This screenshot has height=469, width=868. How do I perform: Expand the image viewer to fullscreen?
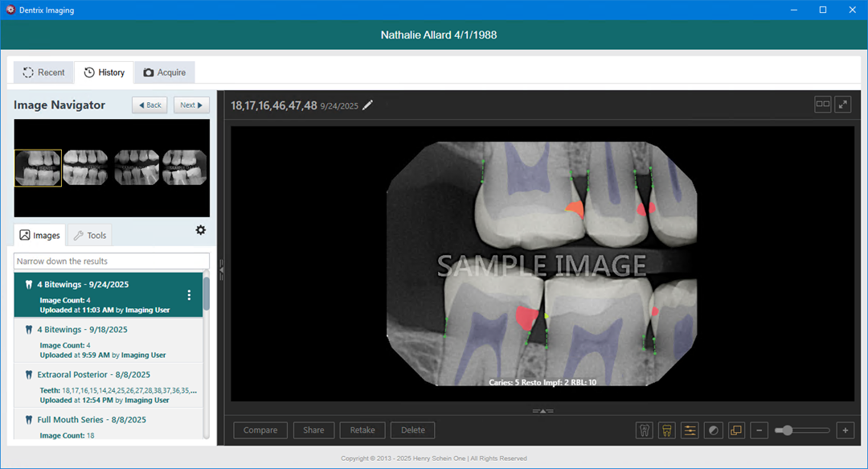click(843, 105)
